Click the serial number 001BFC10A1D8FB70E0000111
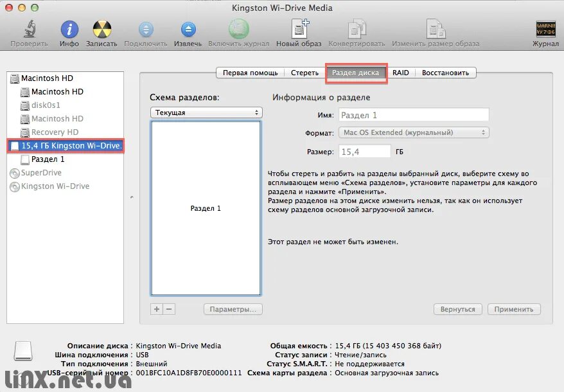Viewport: 564px width, 392px height. point(188,373)
